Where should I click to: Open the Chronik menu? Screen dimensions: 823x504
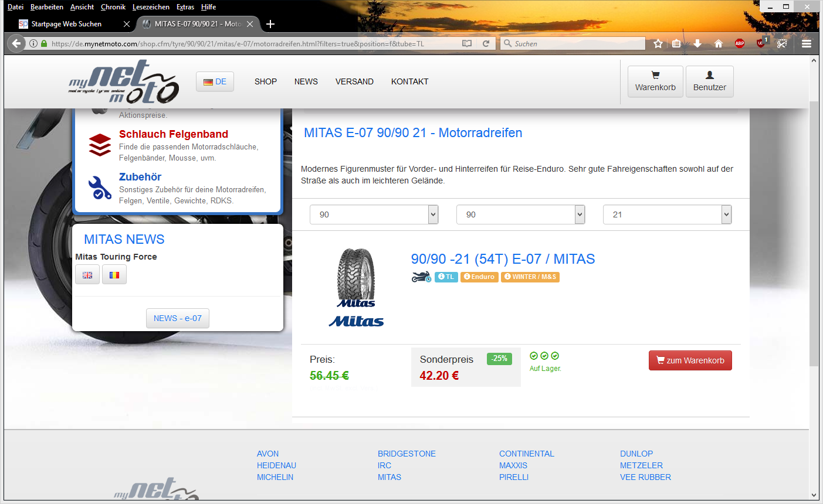(x=113, y=7)
